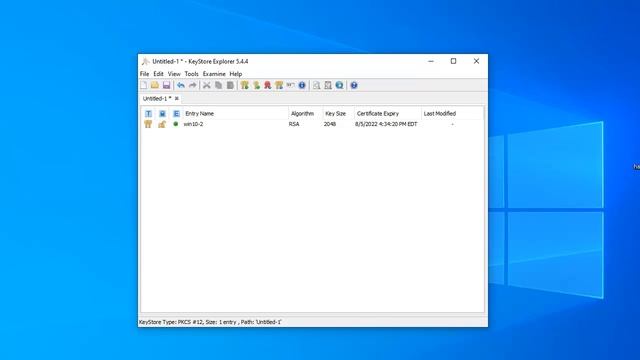This screenshot has height=360, width=640.
Task: Click the Redo arrow in the toolbar
Action: tap(192, 85)
